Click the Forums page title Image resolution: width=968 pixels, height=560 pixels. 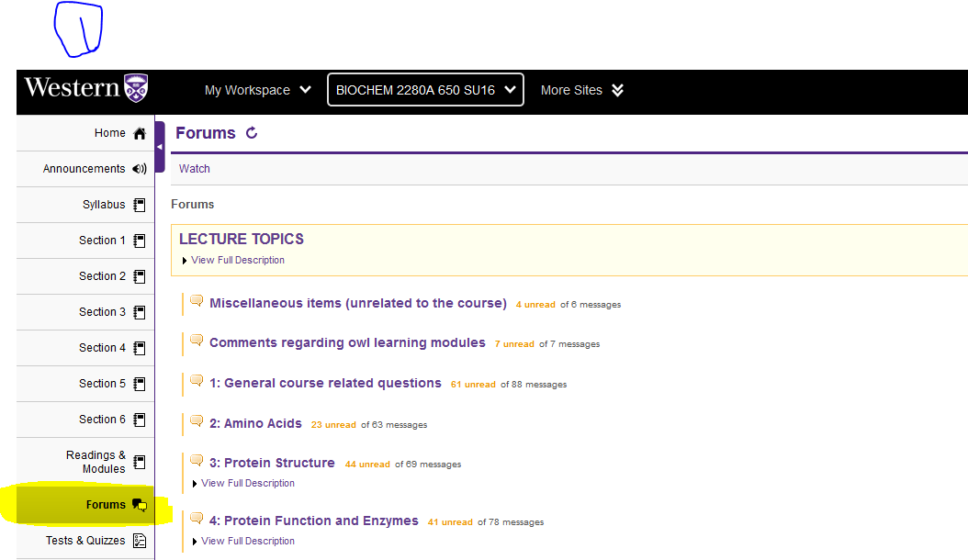(206, 133)
